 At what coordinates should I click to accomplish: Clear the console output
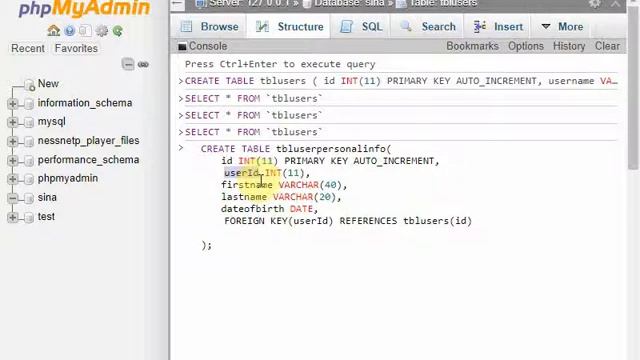(607, 46)
